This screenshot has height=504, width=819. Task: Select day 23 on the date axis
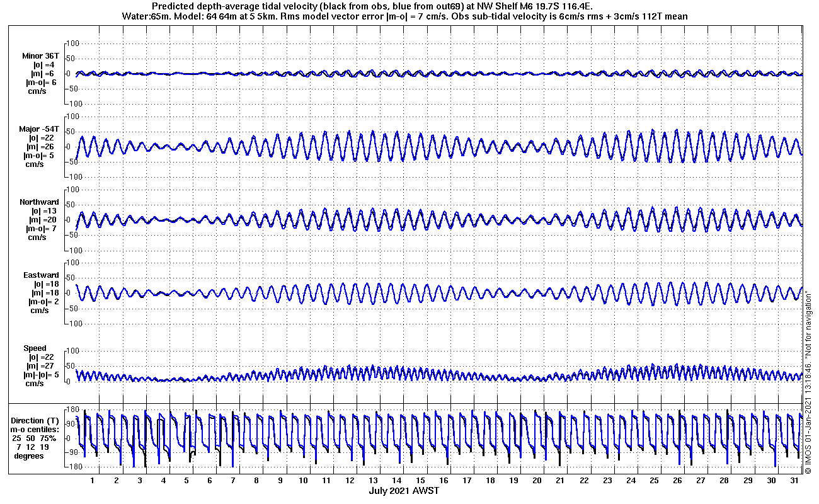tap(607, 481)
